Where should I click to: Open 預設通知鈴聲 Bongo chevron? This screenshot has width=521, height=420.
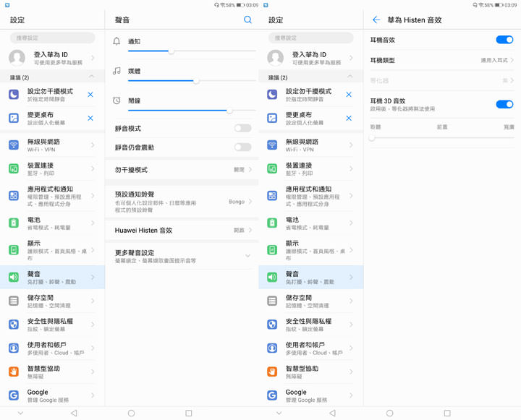[x=250, y=202]
